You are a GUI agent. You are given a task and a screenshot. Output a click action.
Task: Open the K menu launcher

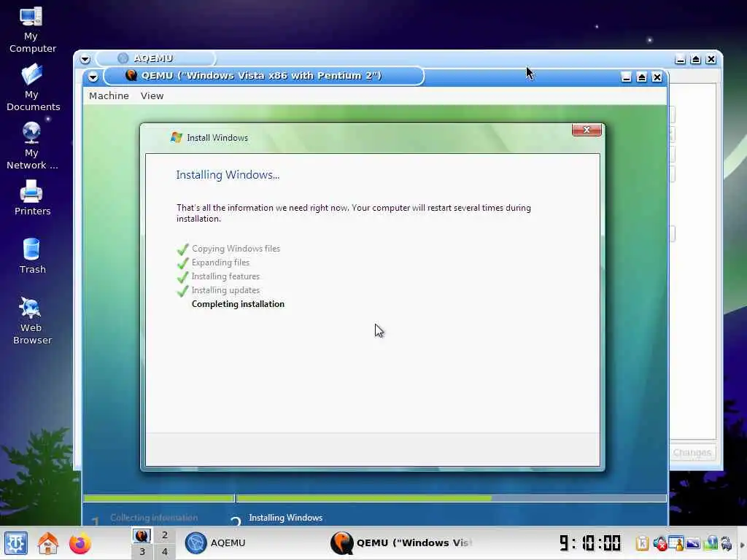[x=16, y=542]
